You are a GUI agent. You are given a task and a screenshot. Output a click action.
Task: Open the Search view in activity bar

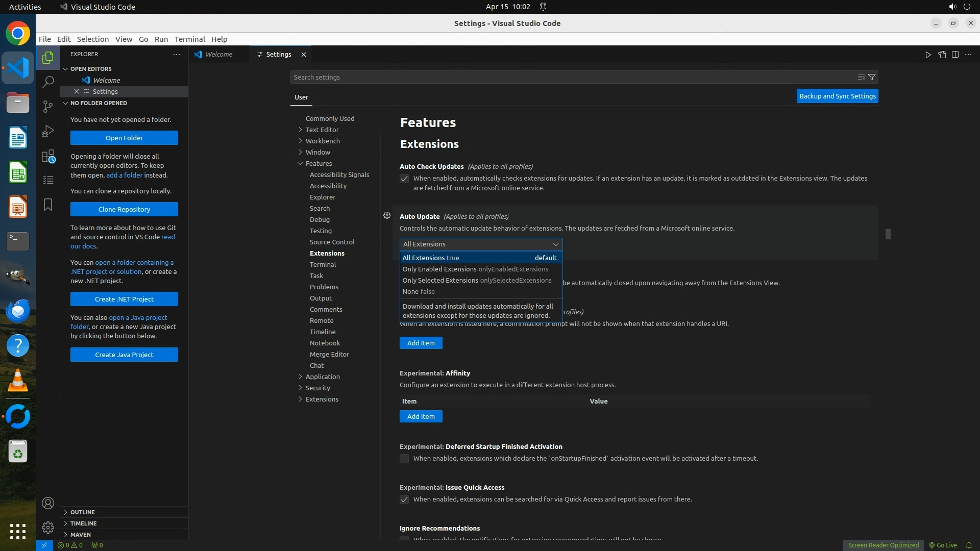tap(48, 82)
